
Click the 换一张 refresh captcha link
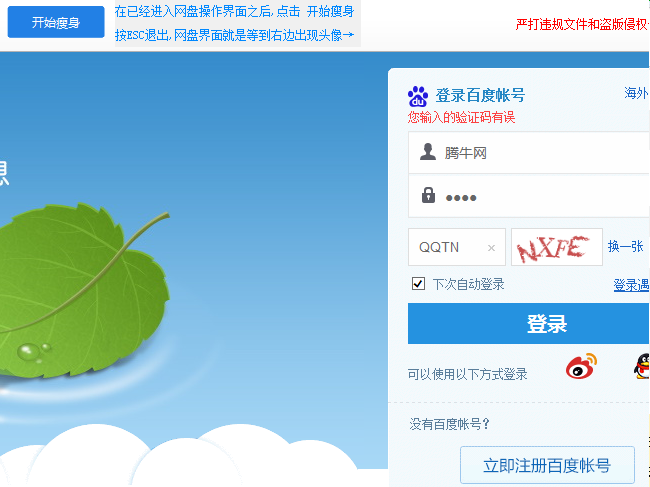point(626,247)
